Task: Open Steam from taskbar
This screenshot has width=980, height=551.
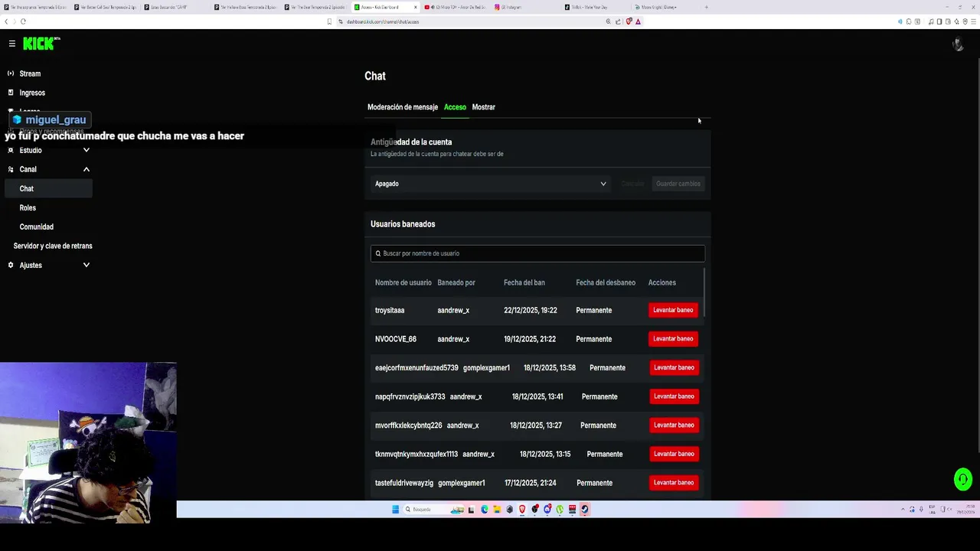Action: click(584, 510)
